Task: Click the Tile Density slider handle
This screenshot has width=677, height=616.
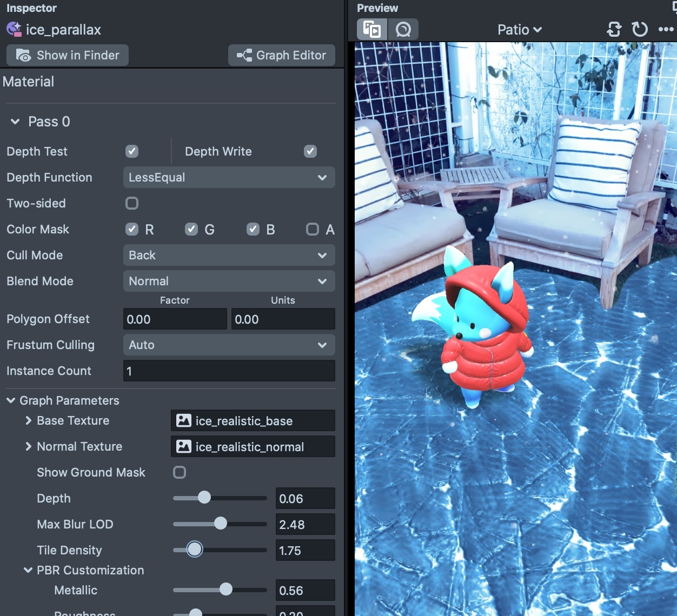Action: pyautogui.click(x=195, y=550)
